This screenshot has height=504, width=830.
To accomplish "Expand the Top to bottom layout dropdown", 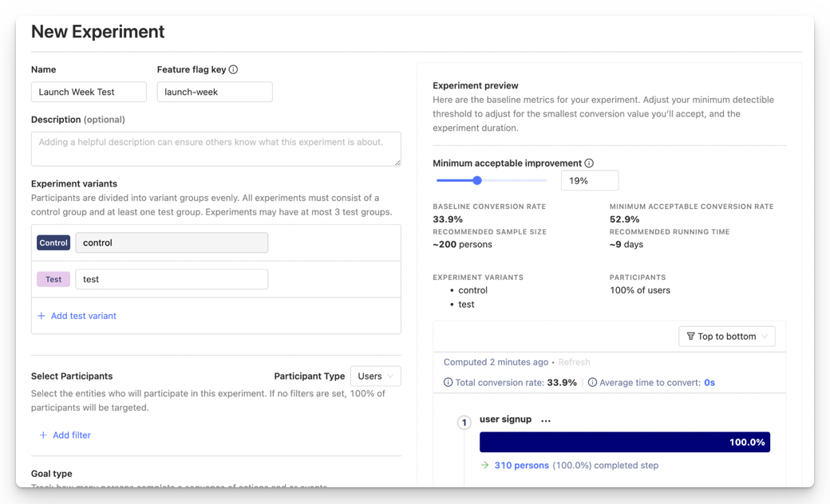I will (726, 337).
